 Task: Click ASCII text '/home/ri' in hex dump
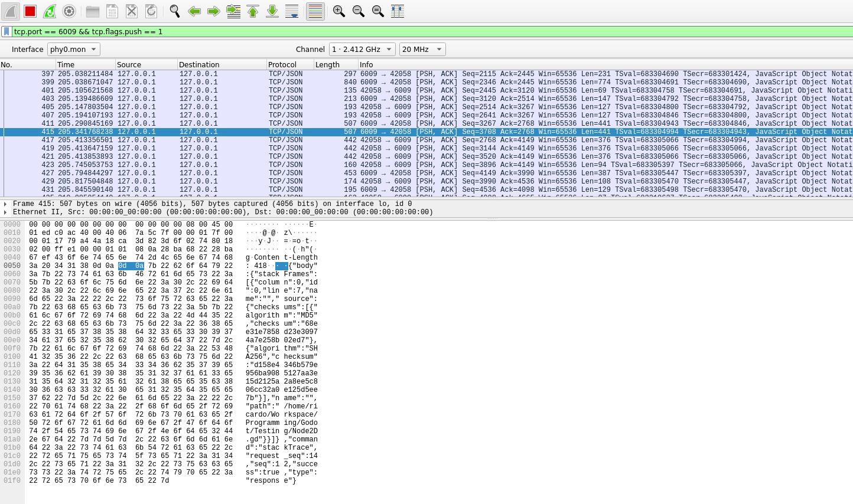[x=301, y=407]
